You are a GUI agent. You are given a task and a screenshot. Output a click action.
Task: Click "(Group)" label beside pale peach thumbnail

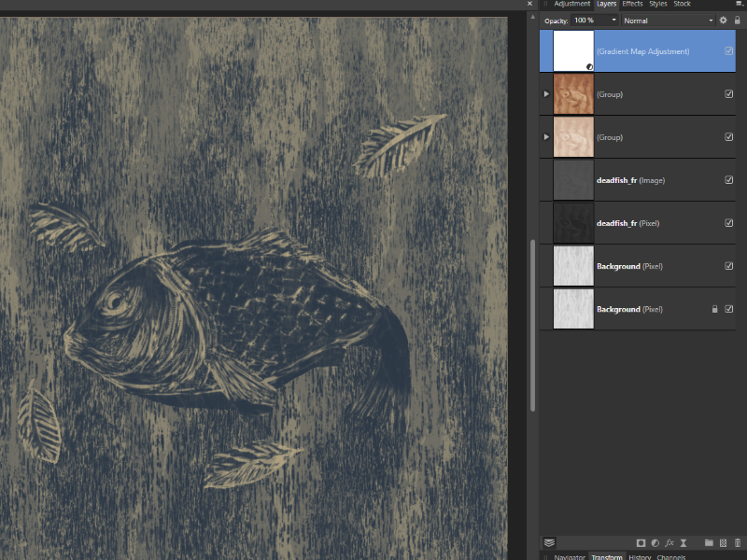[610, 137]
